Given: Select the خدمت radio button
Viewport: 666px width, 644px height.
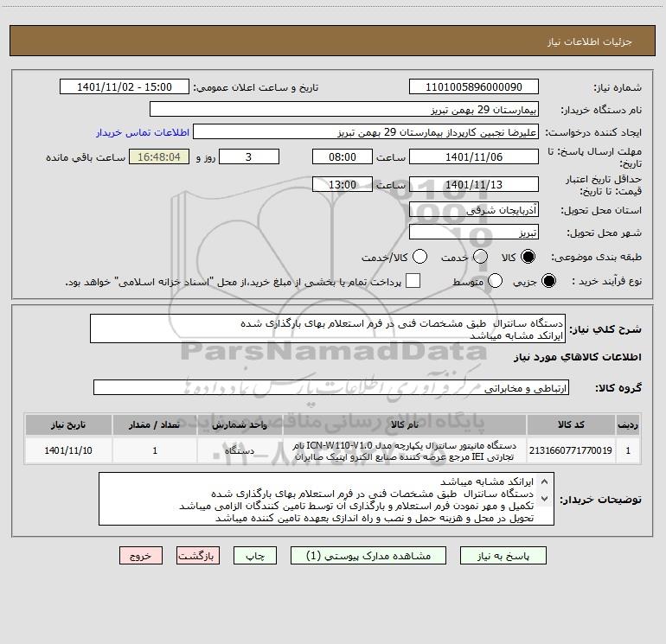Looking at the screenshot, I should pyautogui.click(x=480, y=257).
